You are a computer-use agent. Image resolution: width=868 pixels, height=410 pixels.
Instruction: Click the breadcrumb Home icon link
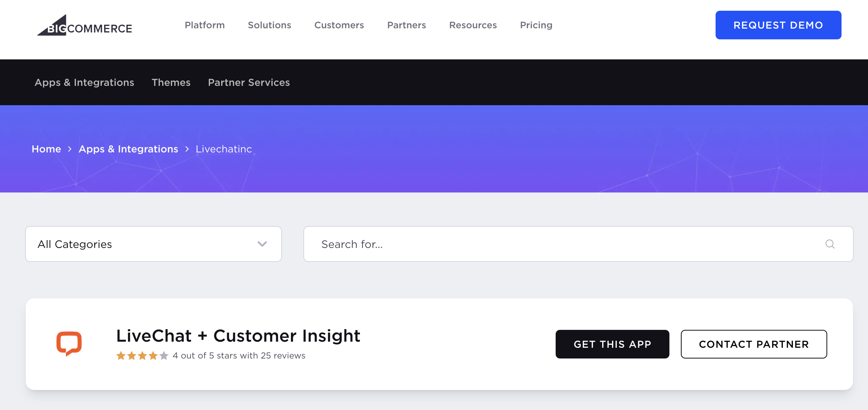click(45, 148)
